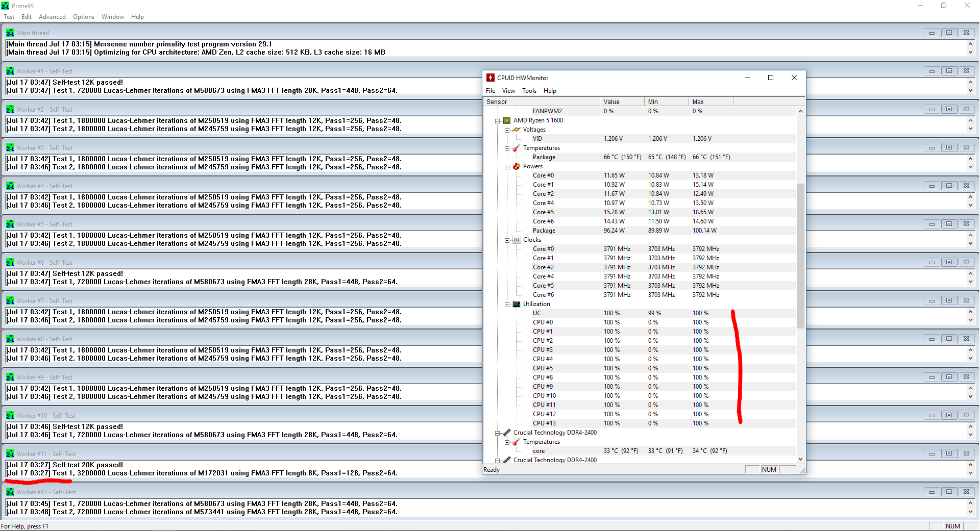The width and height of the screenshot is (980, 531).
Task: Click the Crucial DDR4-2400 memory icon
Action: [507, 433]
